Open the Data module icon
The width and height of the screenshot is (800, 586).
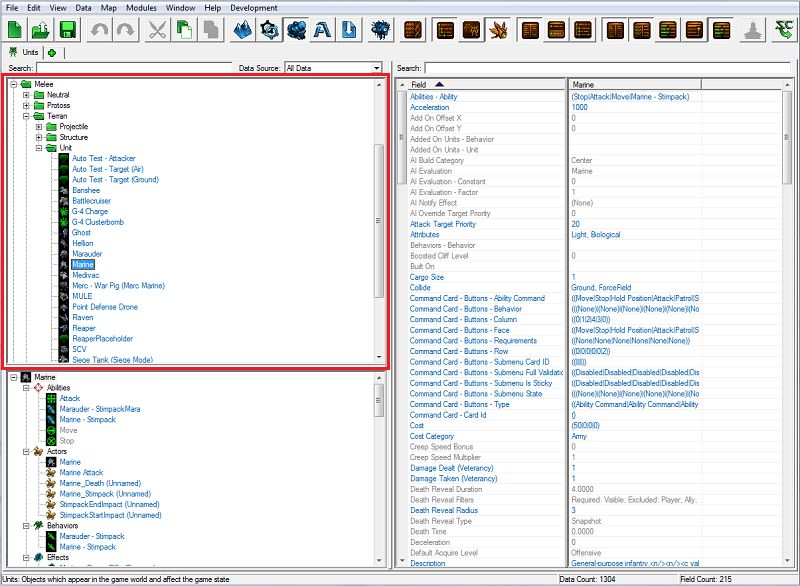click(x=296, y=30)
